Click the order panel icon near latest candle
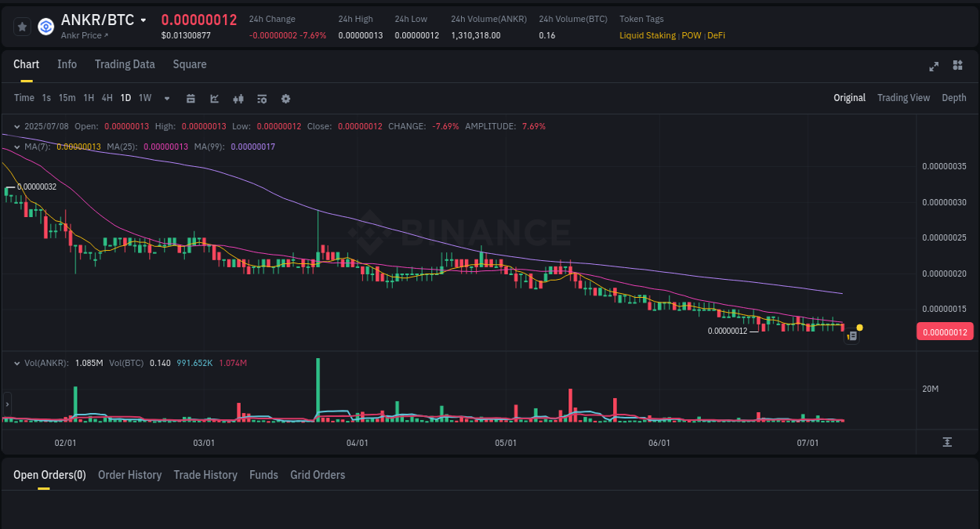Image resolution: width=980 pixels, height=529 pixels. pyautogui.click(x=852, y=335)
